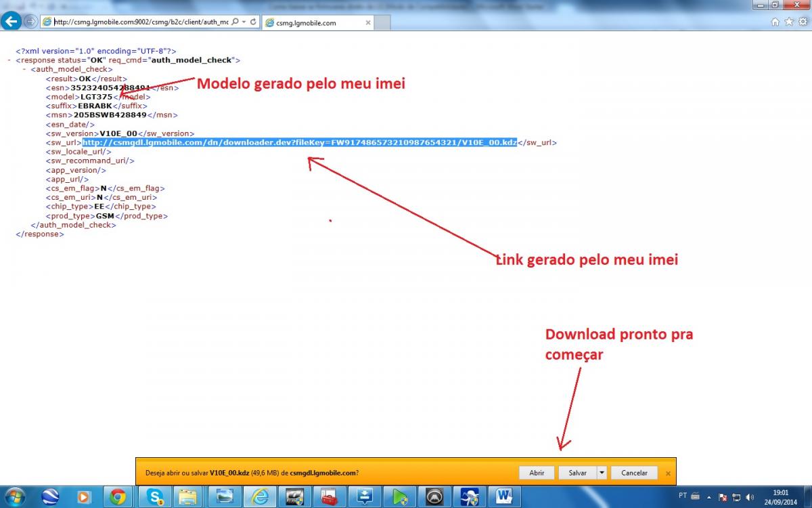Open Favorites star icon
The height and width of the screenshot is (508, 812).
[x=788, y=22]
